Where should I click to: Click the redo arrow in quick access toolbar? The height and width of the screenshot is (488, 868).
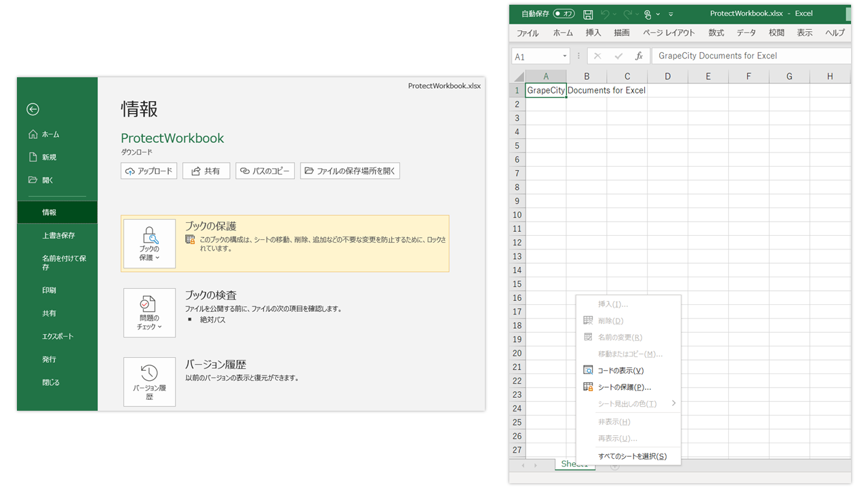coord(627,14)
